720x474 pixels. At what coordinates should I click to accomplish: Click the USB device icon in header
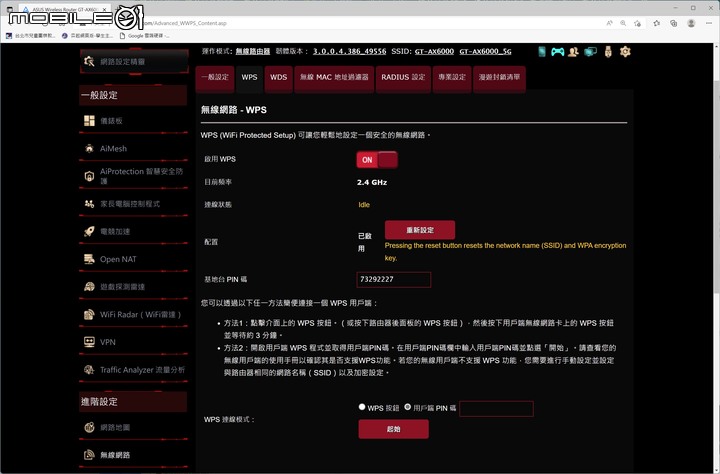pos(608,51)
